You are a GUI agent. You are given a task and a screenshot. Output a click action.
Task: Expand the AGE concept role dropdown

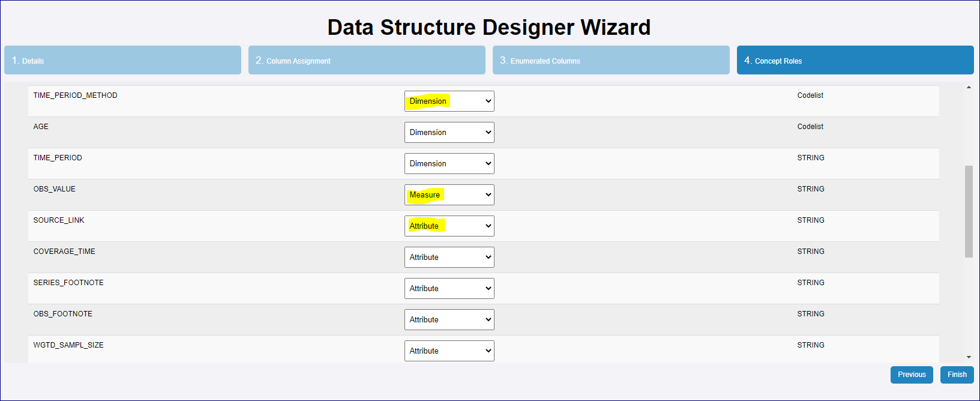pyautogui.click(x=449, y=133)
